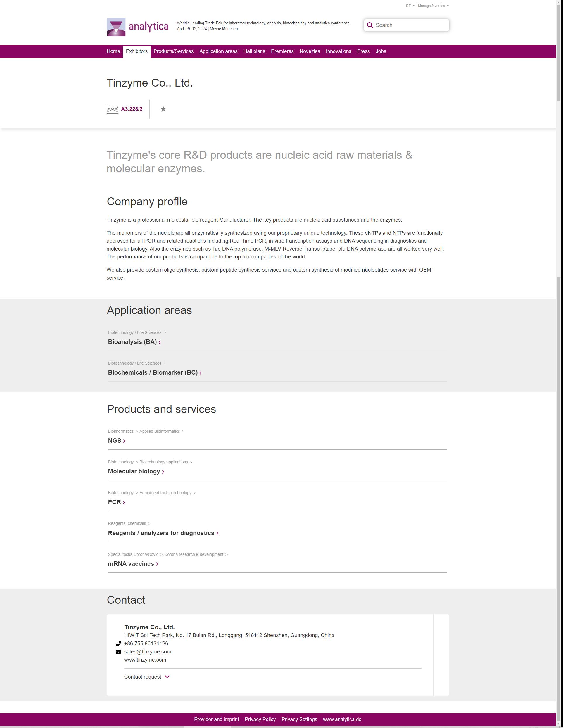563x728 pixels.
Task: Click the phone icon in Contact
Action: 118,644
